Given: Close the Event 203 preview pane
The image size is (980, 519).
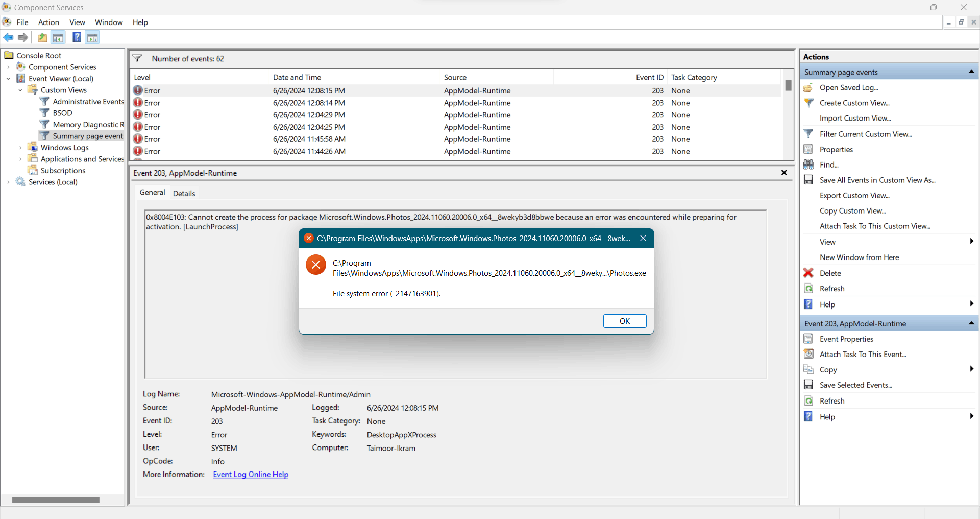Looking at the screenshot, I should click(x=784, y=173).
